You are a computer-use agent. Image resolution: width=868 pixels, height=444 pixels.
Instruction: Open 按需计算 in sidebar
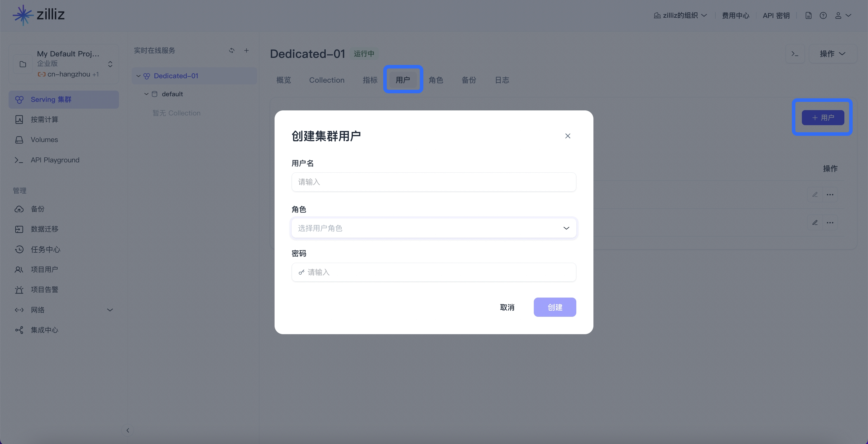[x=64, y=120]
